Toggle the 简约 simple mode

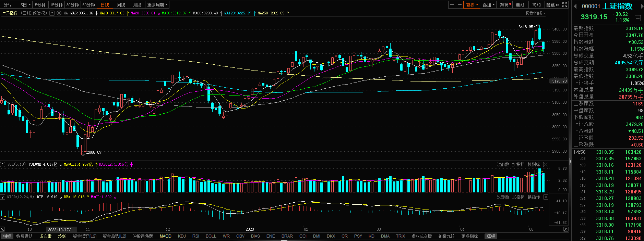click(536, 5)
